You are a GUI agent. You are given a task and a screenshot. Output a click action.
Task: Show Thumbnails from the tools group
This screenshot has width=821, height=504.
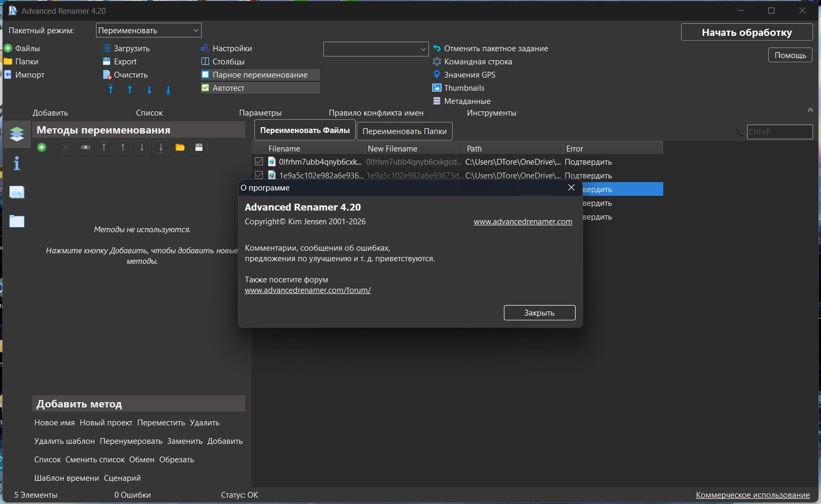click(458, 88)
